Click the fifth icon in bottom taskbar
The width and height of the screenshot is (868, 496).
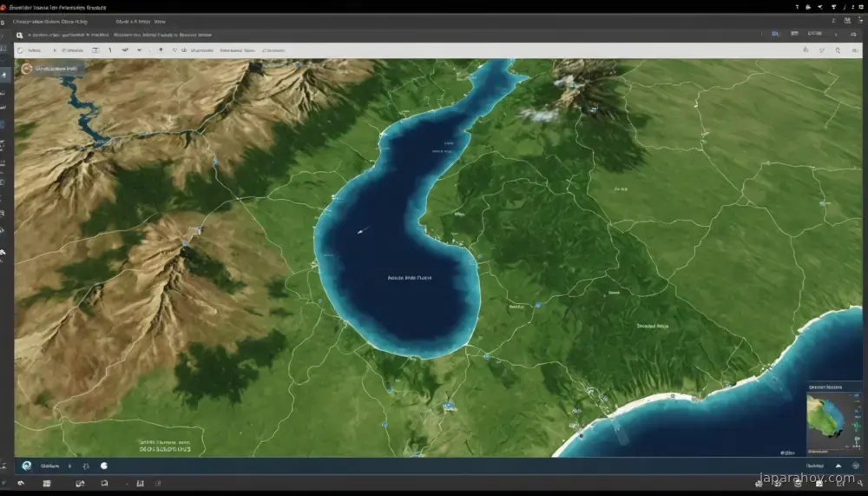tap(140, 484)
